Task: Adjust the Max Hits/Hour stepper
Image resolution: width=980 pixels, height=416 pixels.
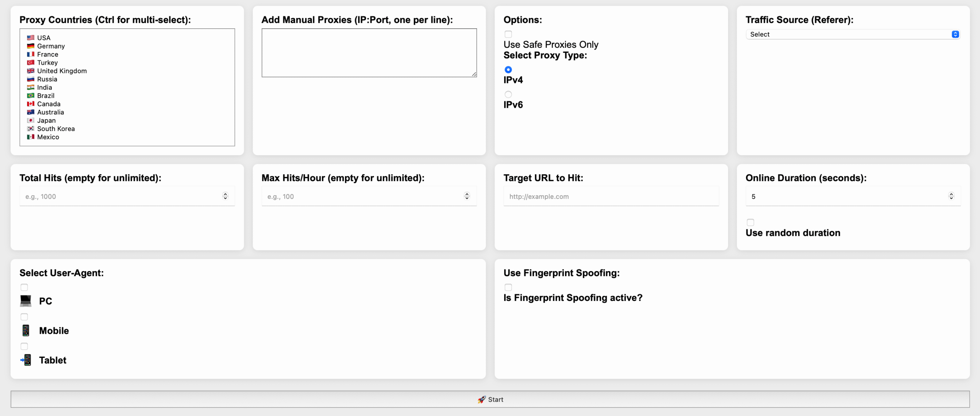Action: (467, 196)
